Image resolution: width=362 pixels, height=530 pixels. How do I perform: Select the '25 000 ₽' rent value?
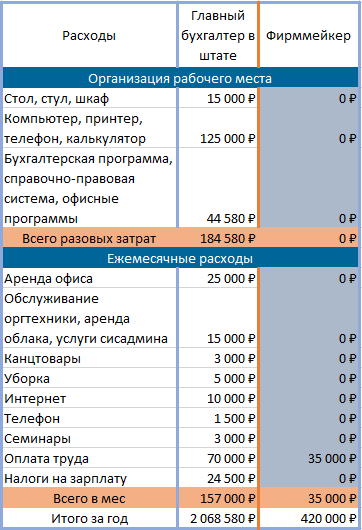[218, 278]
